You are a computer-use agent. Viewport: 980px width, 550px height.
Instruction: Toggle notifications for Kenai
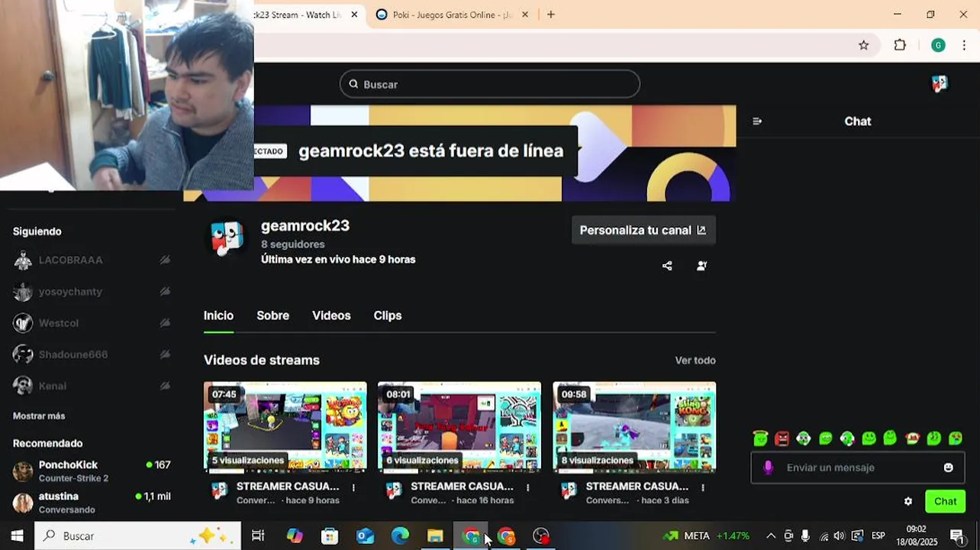165,386
